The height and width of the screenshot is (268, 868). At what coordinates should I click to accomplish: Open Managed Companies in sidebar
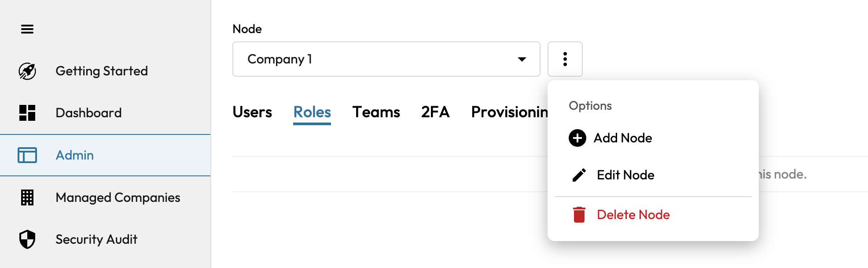[x=118, y=197]
